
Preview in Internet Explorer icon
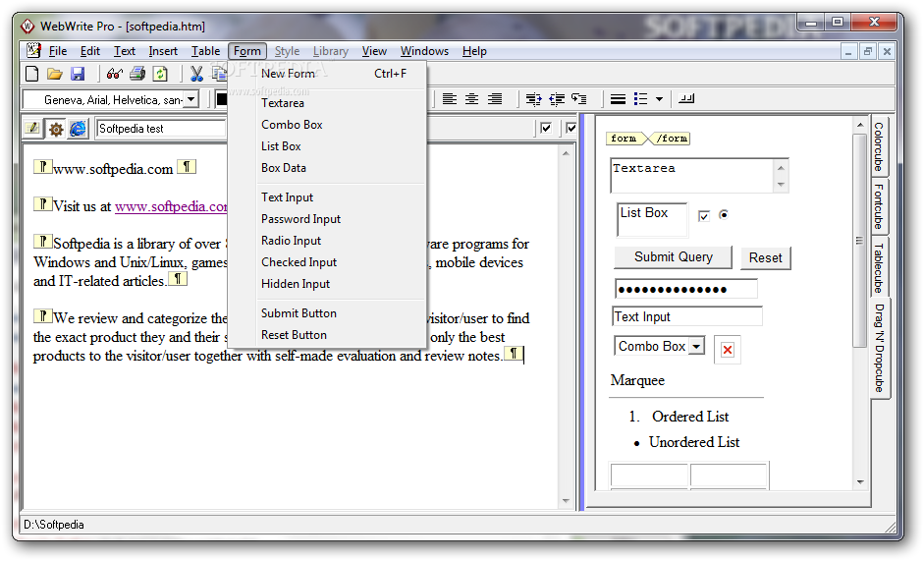78,129
